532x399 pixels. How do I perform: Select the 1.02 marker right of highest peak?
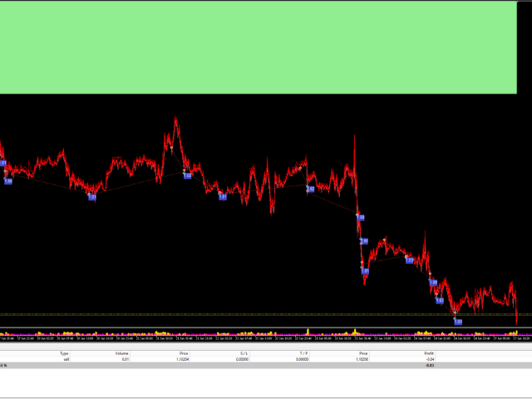point(188,175)
